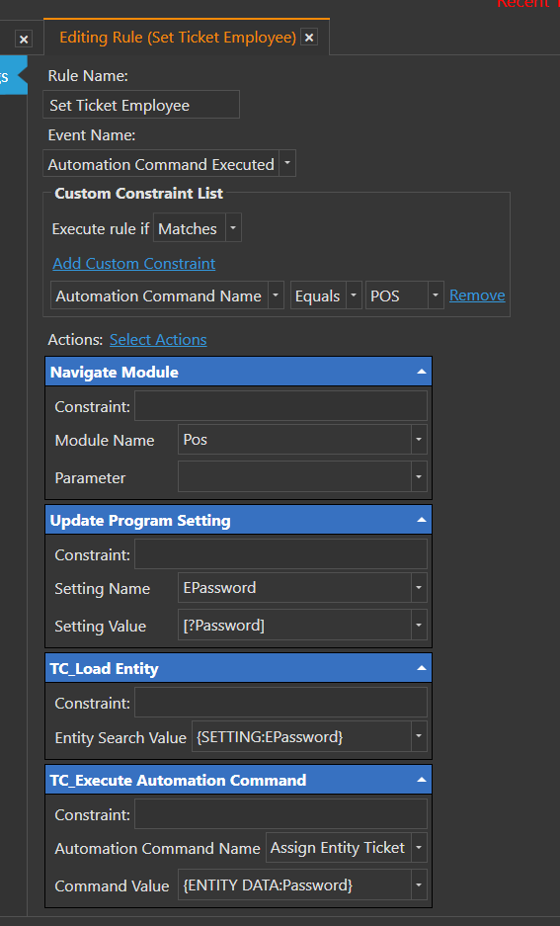The width and height of the screenshot is (560, 926).
Task: Click the Add Custom Constraint link
Action: [x=134, y=264]
